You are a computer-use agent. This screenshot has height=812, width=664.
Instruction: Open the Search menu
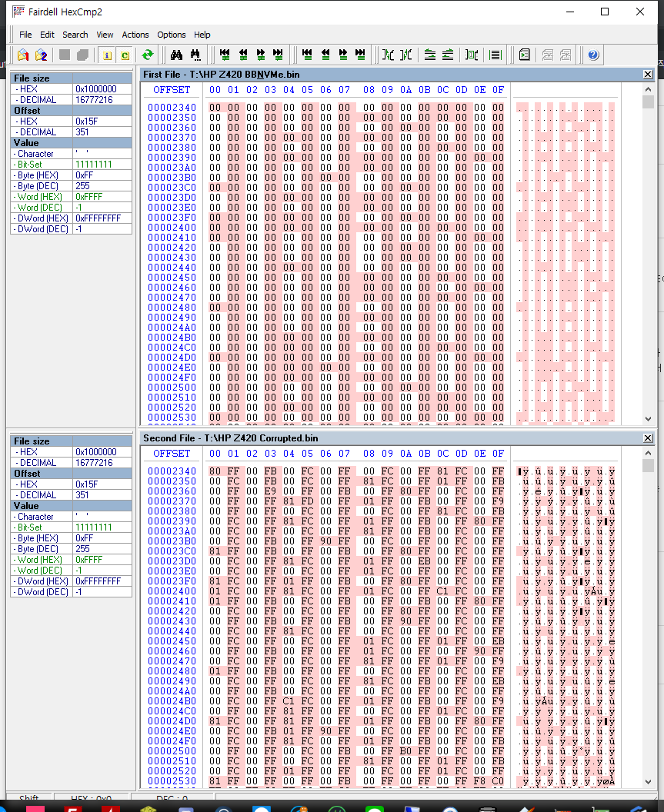75,35
